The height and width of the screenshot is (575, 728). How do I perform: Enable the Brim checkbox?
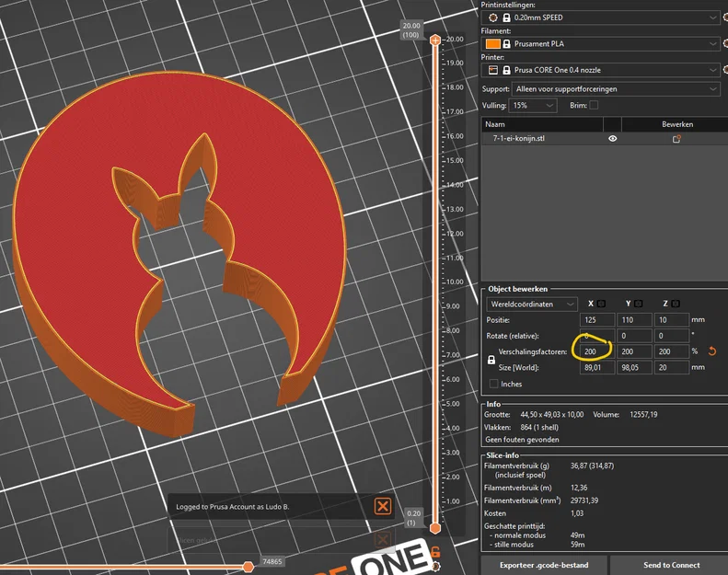[x=594, y=106]
